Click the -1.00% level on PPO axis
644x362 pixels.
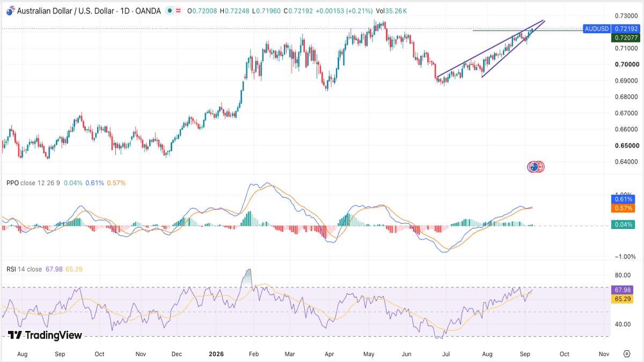625,257
